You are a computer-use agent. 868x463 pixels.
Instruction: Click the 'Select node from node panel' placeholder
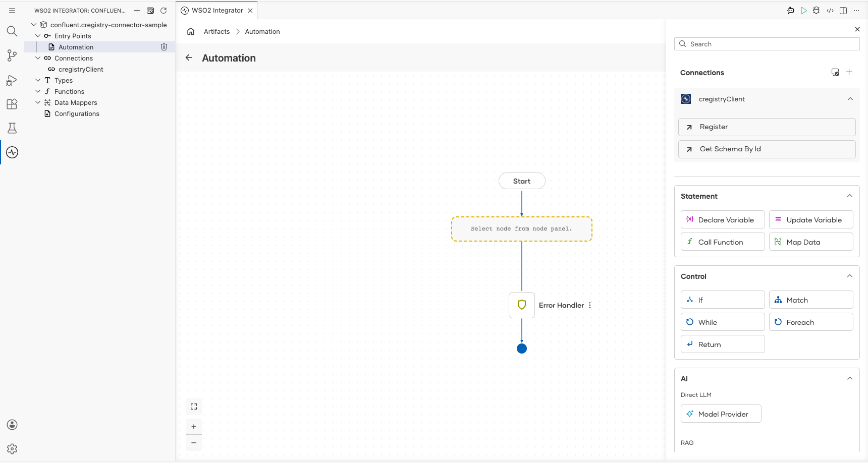click(x=522, y=229)
